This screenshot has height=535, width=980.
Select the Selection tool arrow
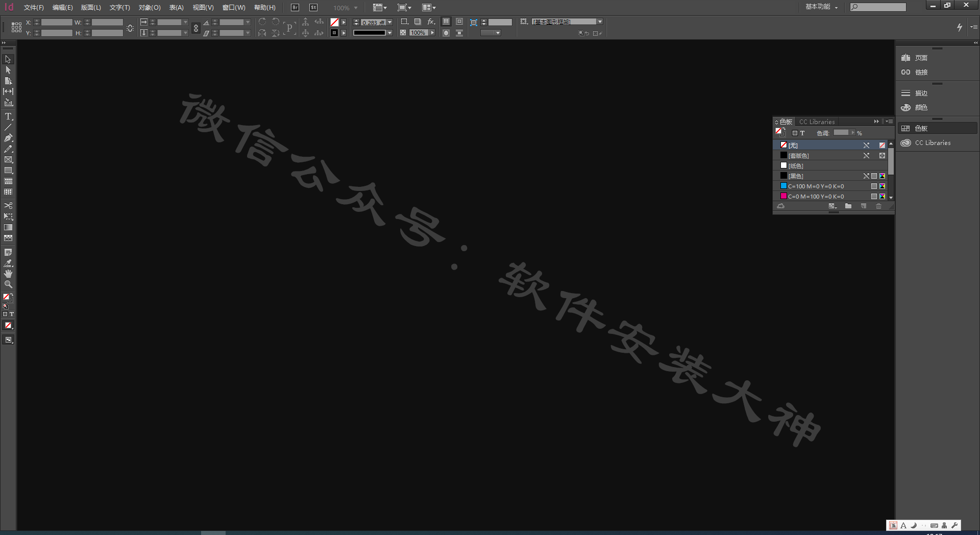[8, 59]
